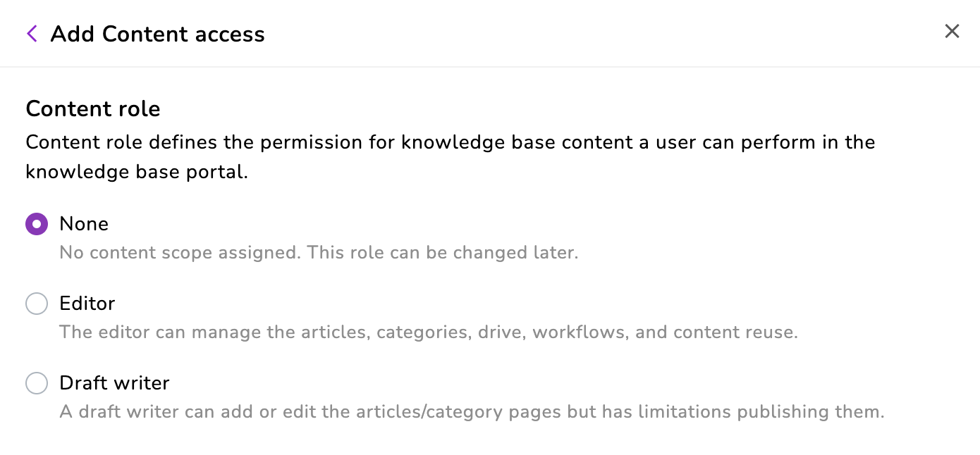This screenshot has height=455, width=980.
Task: Click the "Add Content access" panel title
Action: click(157, 34)
